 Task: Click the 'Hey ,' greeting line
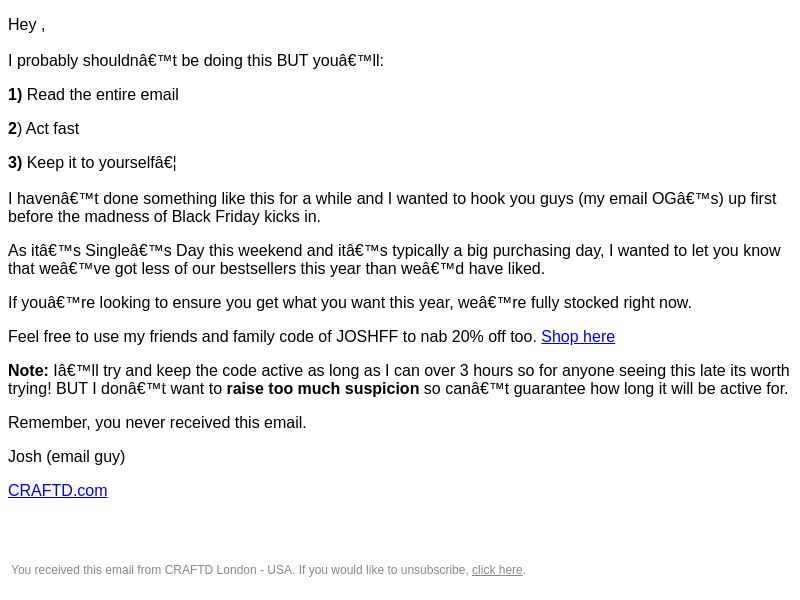coord(27,24)
